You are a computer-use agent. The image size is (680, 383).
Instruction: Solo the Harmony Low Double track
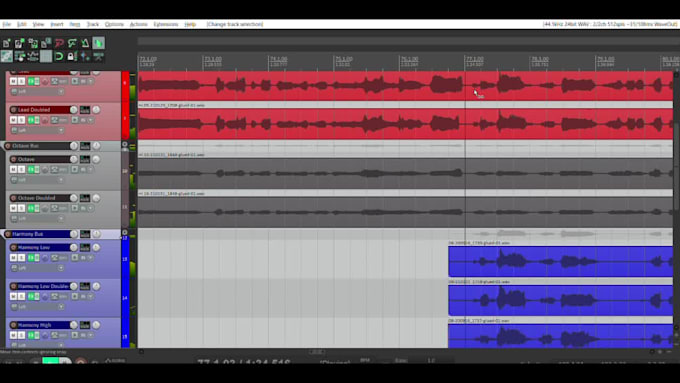coord(21,296)
